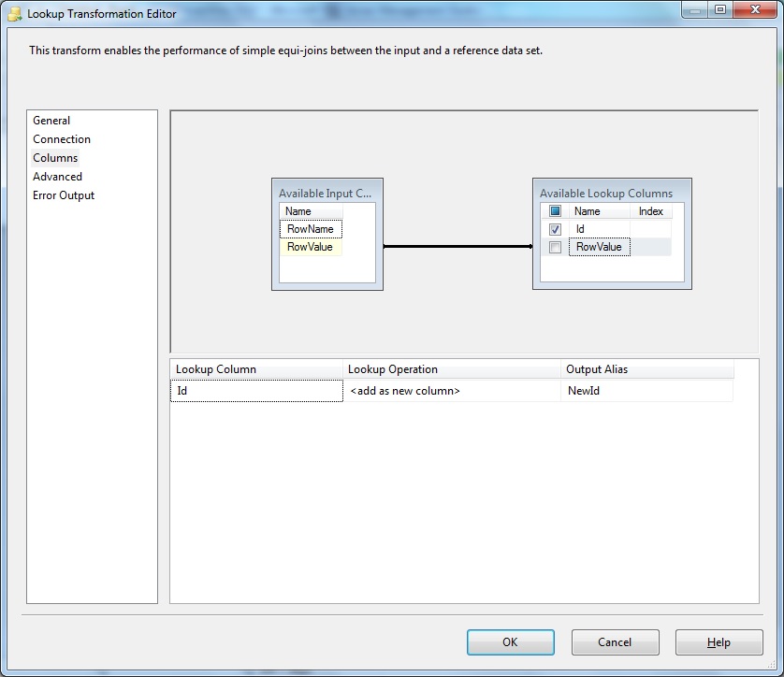Click the Index column header
784x677 pixels.
pos(651,210)
